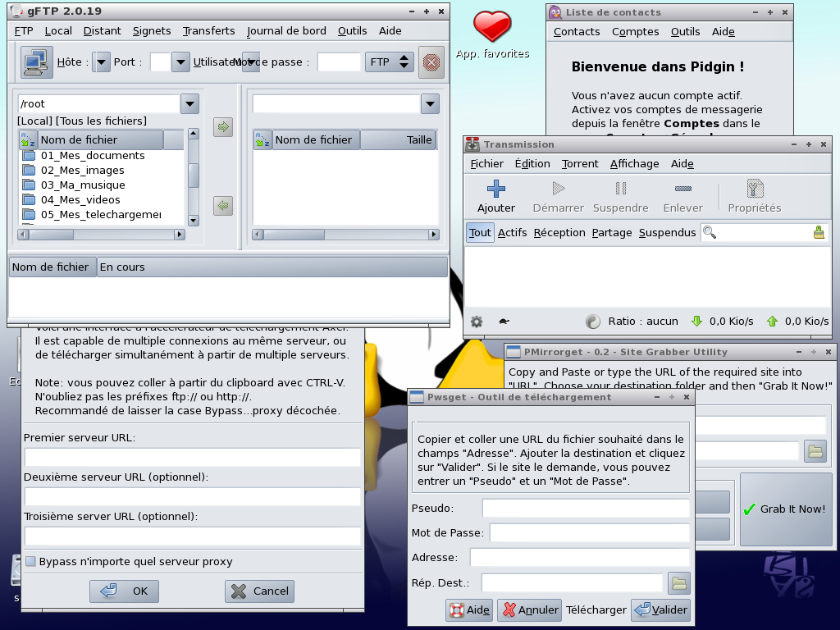
Task: Click the Mot de passe field in gFTP
Action: tap(339, 62)
